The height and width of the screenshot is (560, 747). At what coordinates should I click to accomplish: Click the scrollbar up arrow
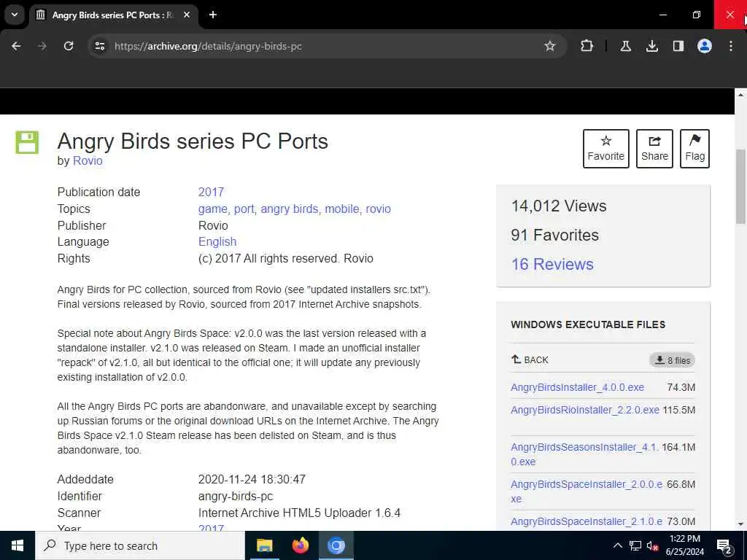pos(741,96)
